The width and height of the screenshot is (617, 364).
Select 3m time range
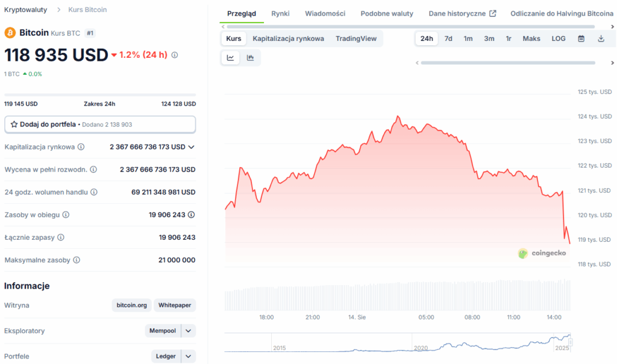489,39
